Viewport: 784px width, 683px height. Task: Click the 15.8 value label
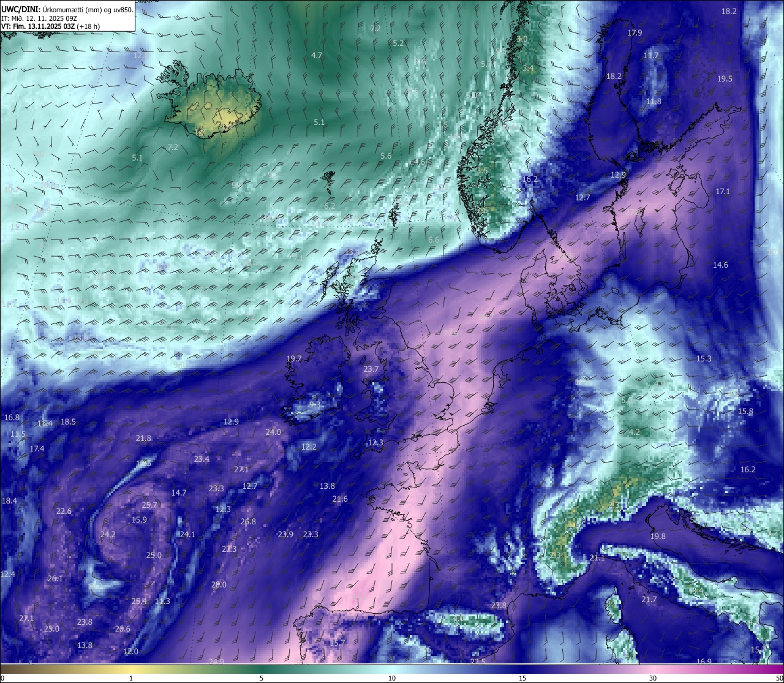745,411
